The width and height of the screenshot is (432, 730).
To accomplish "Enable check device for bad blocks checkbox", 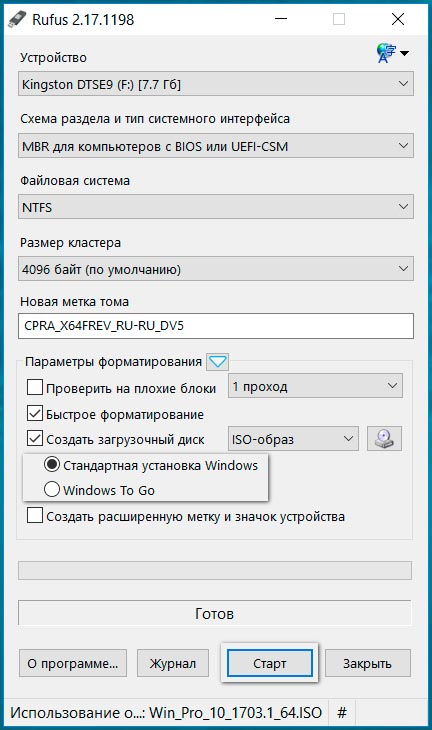I will (x=35, y=387).
